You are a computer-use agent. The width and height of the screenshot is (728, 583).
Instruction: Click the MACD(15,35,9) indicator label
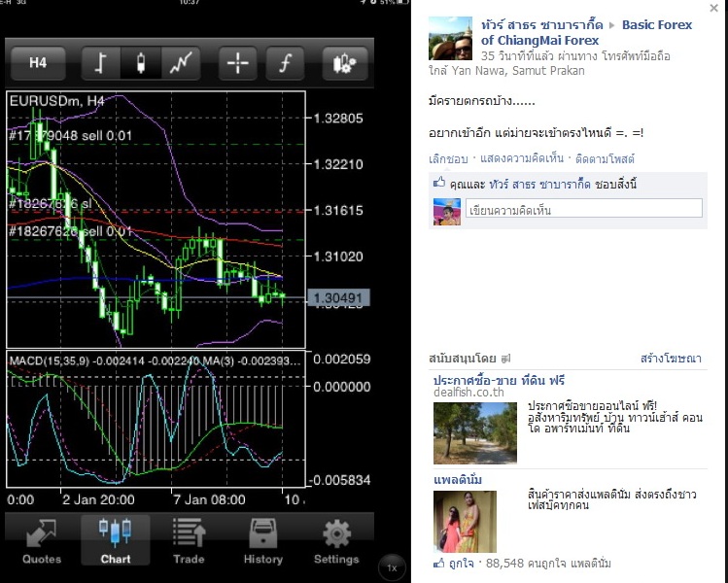coord(50,360)
